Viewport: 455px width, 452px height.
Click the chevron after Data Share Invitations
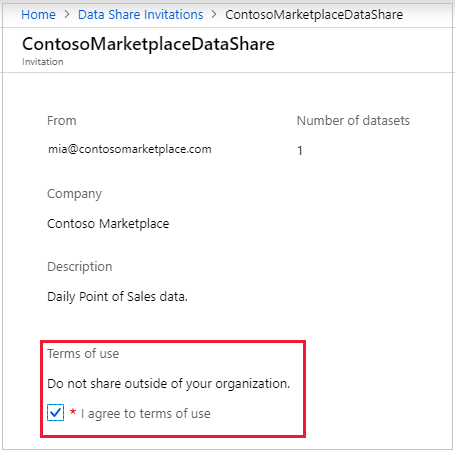click(214, 15)
